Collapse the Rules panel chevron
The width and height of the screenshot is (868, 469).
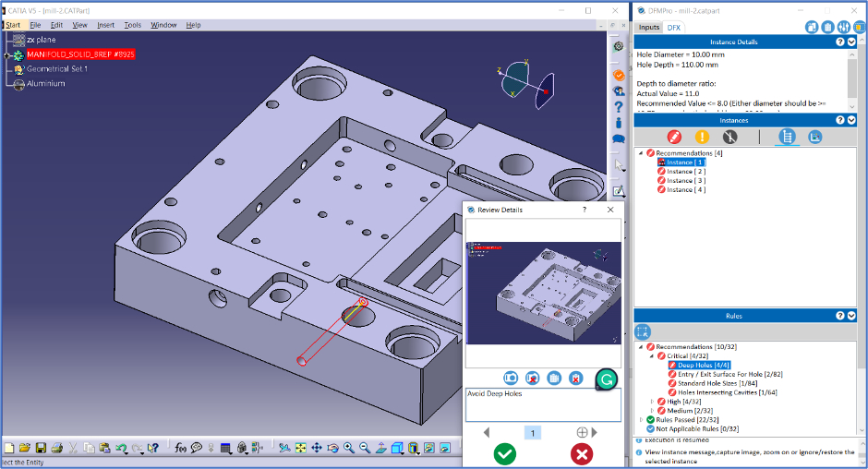click(x=851, y=316)
